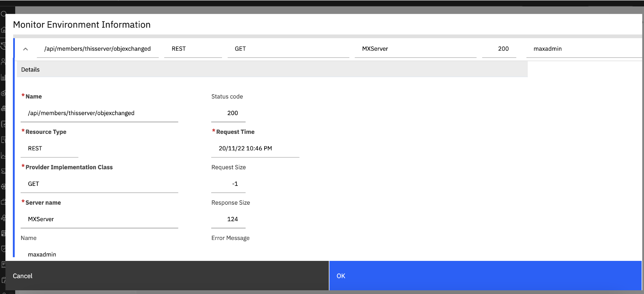Image resolution: width=644 pixels, height=294 pixels.
Task: Open the search icon in left sidebar
Action: point(3,14)
